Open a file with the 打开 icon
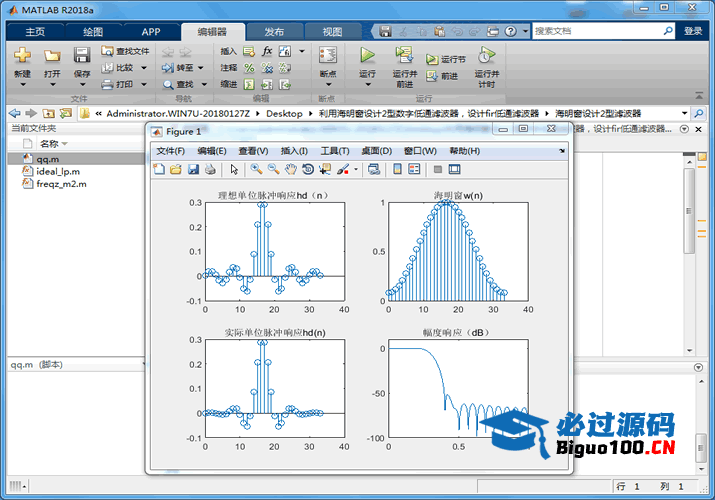Screen dimensions: 715x500 pyautogui.click(x=52, y=56)
